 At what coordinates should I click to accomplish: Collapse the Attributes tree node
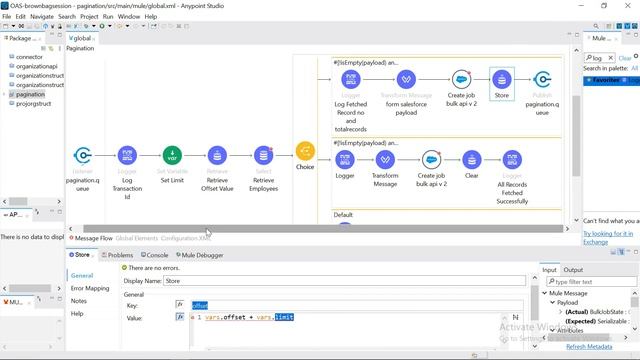tap(553, 330)
